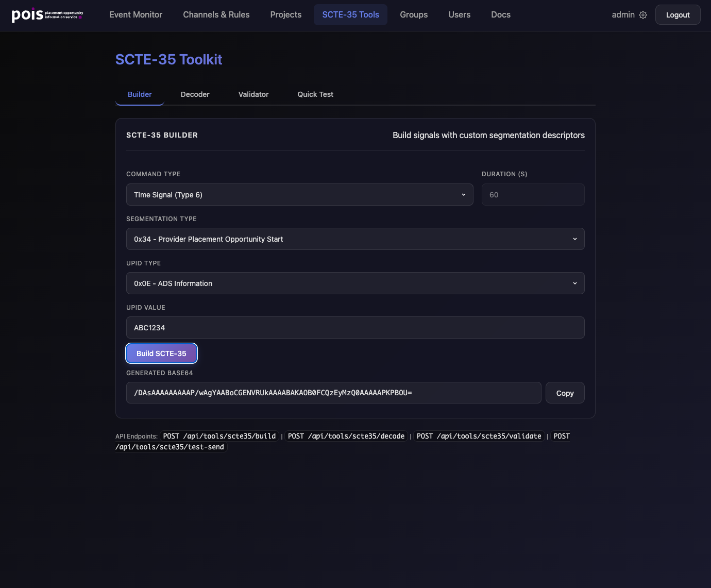Image resolution: width=711 pixels, height=588 pixels.
Task: Click the Build SCTE-35 button
Action: (x=161, y=354)
